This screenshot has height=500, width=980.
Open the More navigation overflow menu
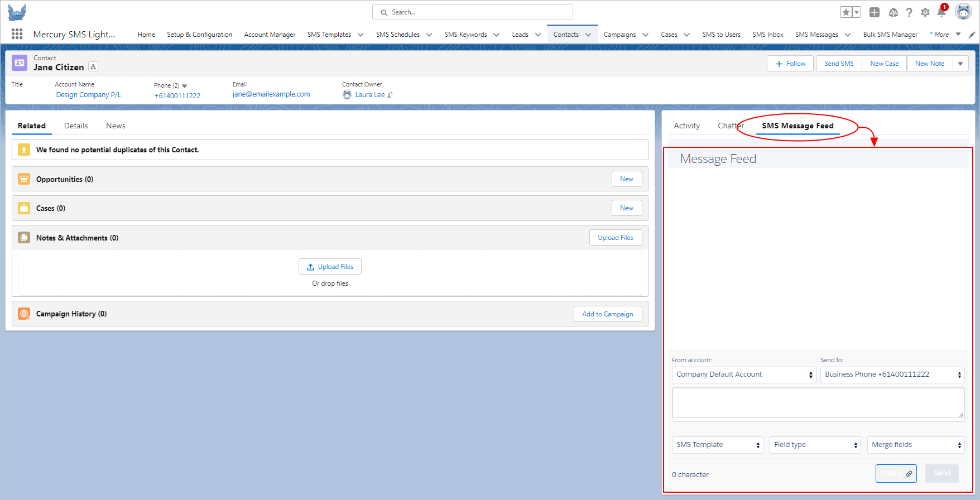click(945, 35)
